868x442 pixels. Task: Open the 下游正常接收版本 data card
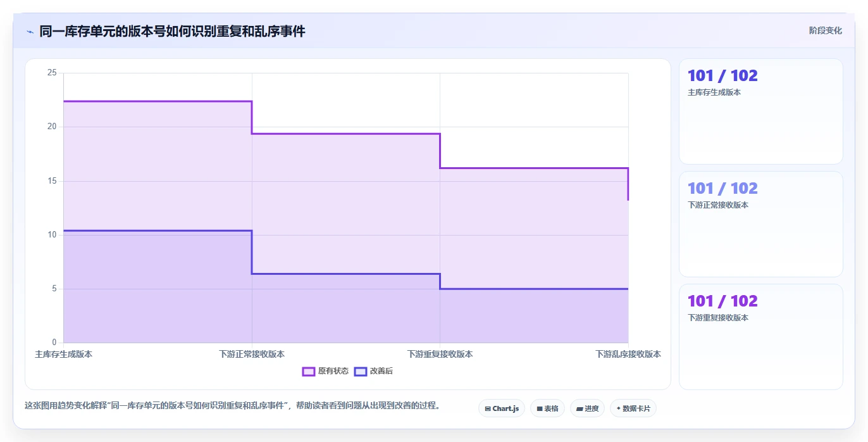pyautogui.click(x=761, y=224)
